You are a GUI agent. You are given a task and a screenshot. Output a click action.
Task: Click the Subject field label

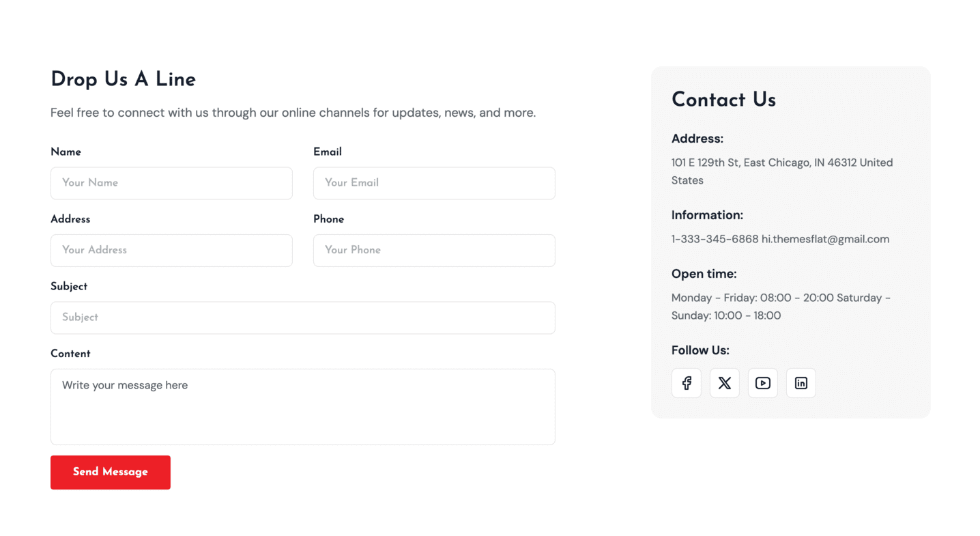[x=69, y=286]
